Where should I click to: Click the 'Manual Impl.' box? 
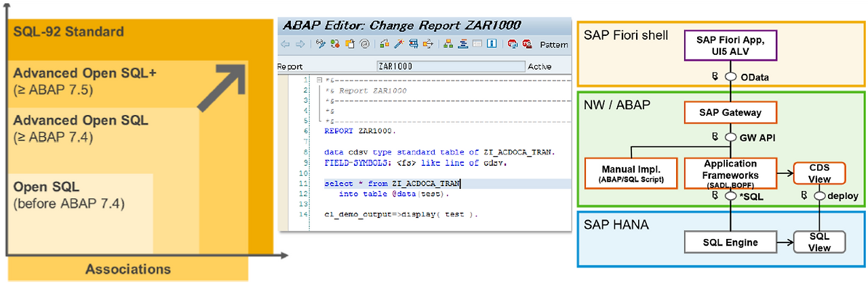[x=631, y=175]
